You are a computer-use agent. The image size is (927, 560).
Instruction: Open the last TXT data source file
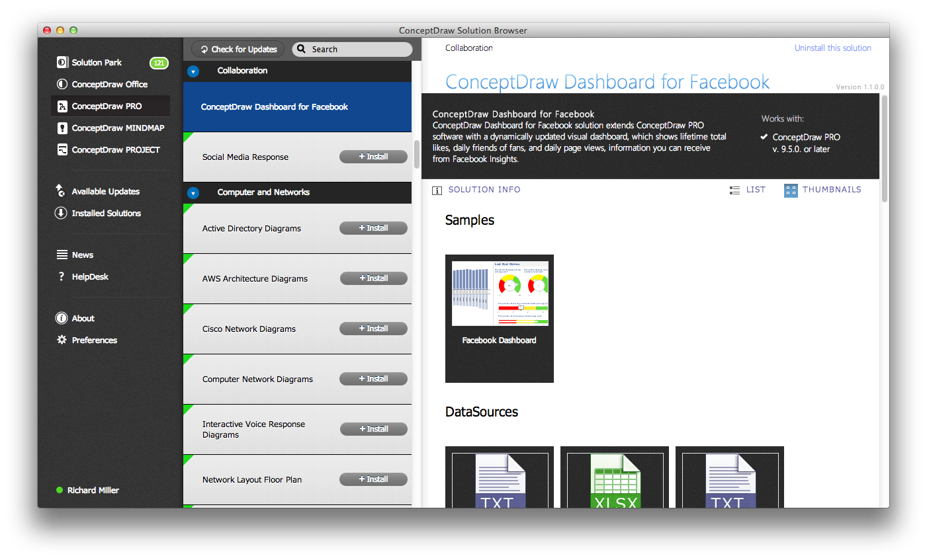pos(730,477)
